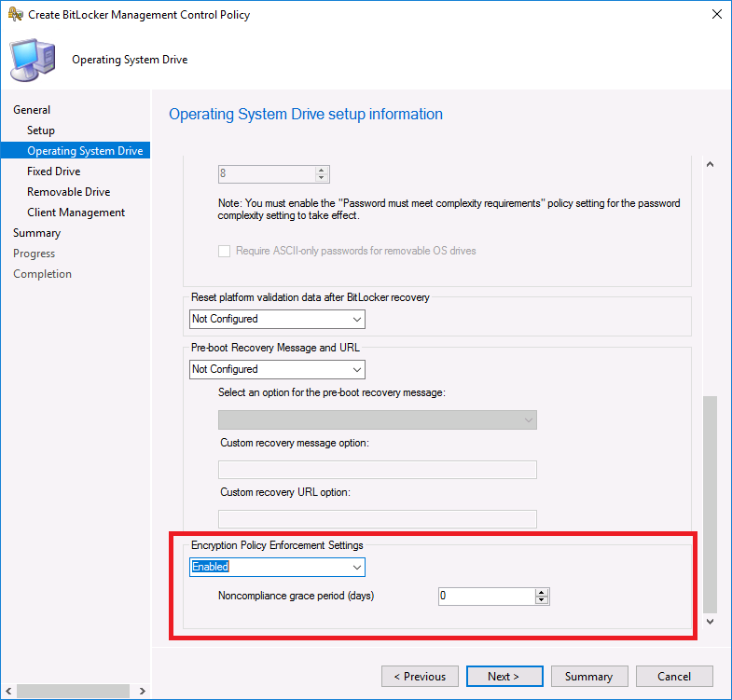The height and width of the screenshot is (700, 732).
Task: Decrease the minimum password length spinner value
Action: pyautogui.click(x=321, y=178)
